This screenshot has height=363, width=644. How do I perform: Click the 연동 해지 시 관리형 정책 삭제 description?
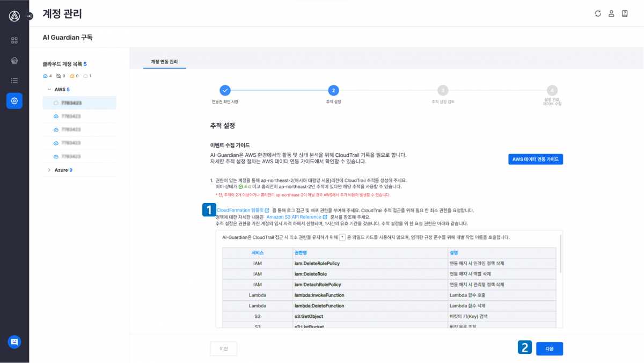477,284
